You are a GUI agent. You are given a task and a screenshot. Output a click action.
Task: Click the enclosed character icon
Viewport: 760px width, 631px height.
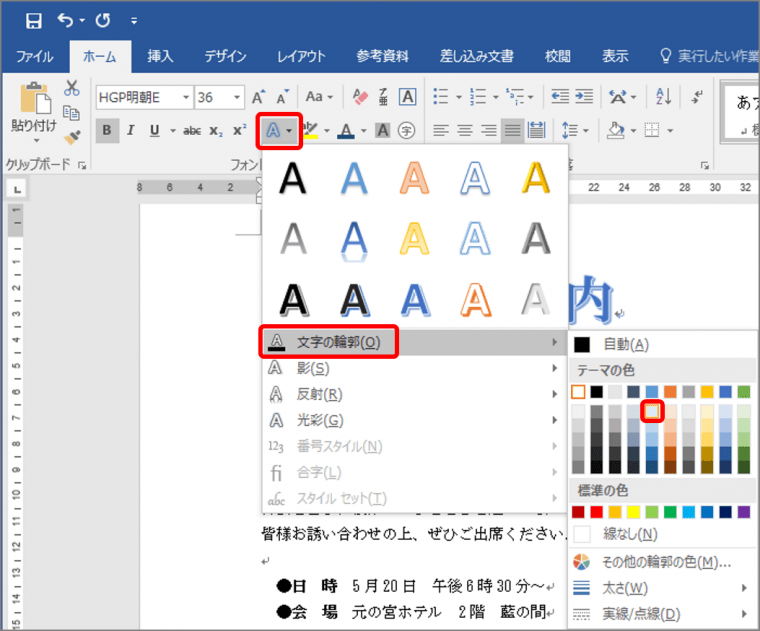(x=406, y=130)
